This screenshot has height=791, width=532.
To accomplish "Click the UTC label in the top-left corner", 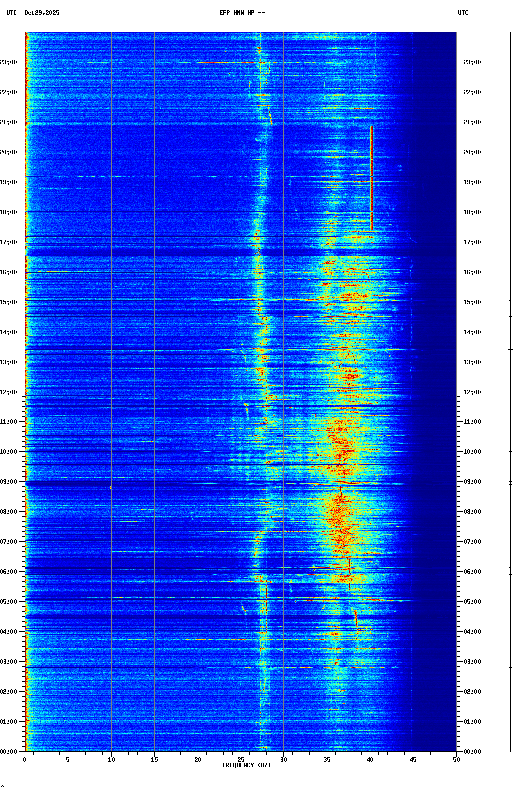I will [11, 13].
